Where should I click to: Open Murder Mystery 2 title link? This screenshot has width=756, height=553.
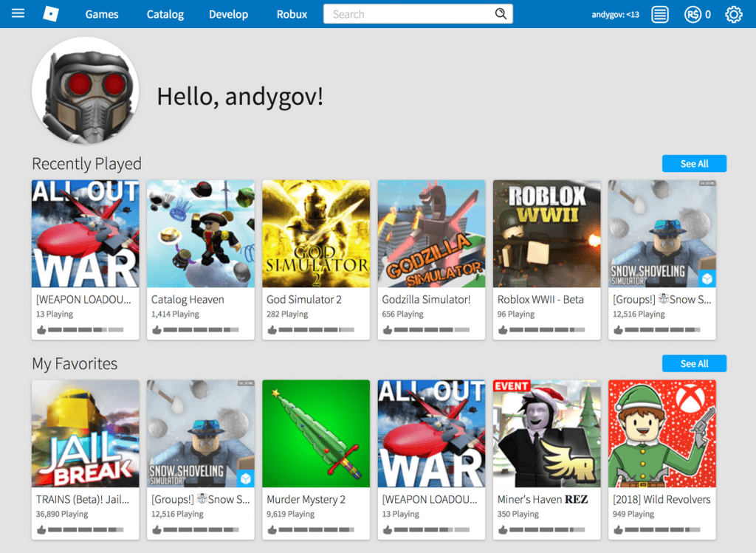[306, 500]
